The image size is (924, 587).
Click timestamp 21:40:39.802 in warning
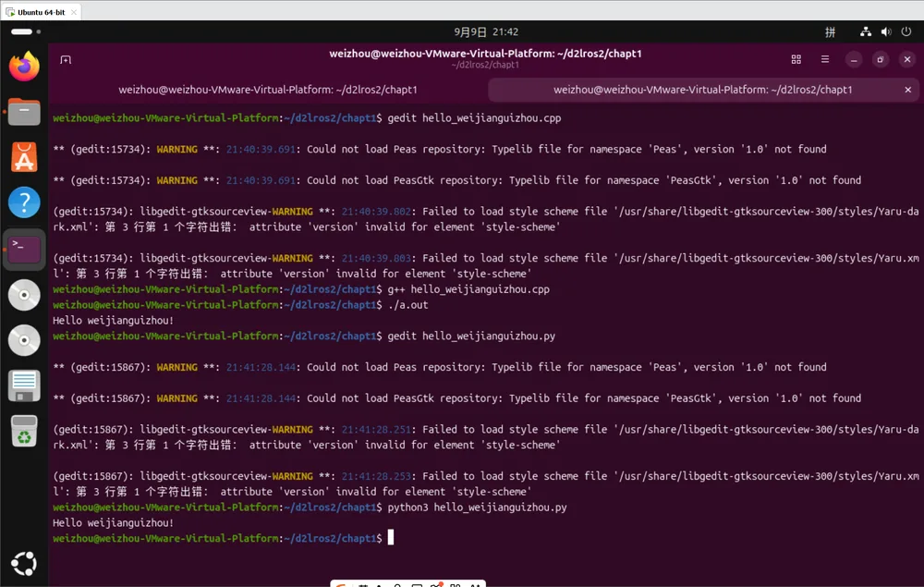tap(377, 211)
